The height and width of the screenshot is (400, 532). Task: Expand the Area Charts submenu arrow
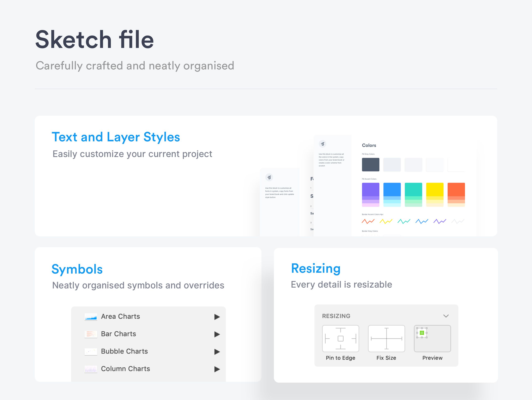(217, 317)
